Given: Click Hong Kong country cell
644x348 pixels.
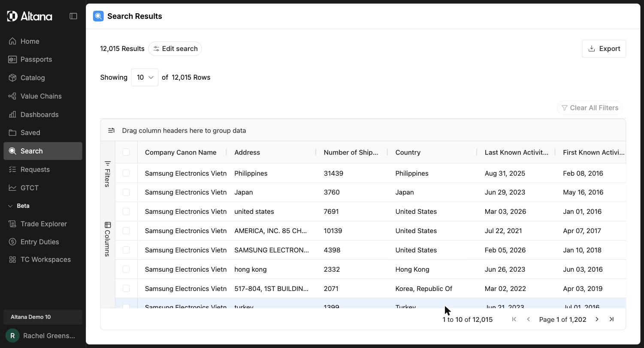Looking at the screenshot, I should pos(412,269).
